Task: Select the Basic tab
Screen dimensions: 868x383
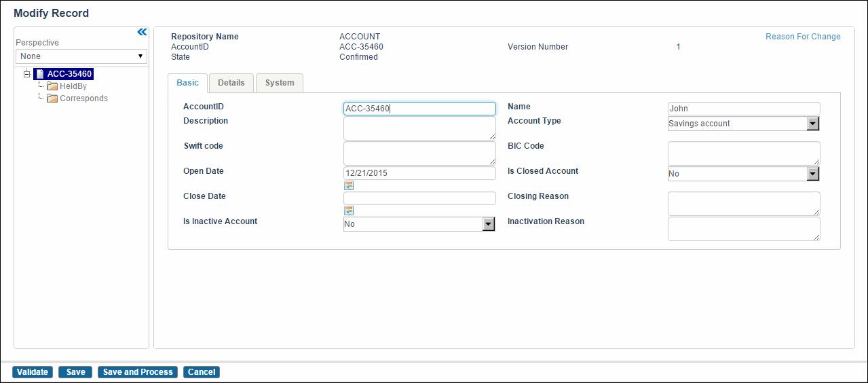Action: tap(188, 83)
